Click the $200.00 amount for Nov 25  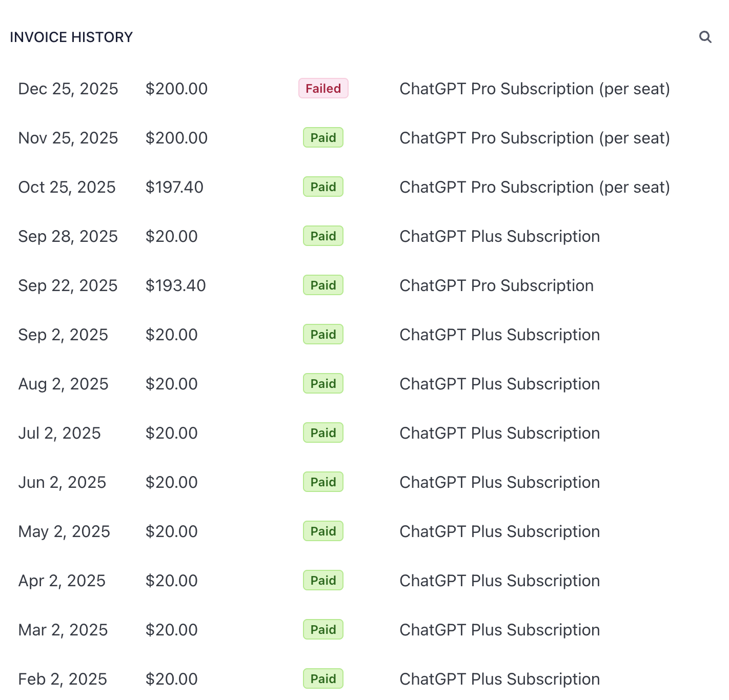coord(176,138)
